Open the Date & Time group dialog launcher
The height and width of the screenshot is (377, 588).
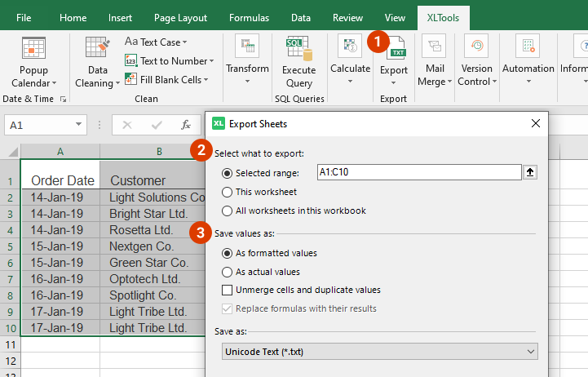coord(63,99)
